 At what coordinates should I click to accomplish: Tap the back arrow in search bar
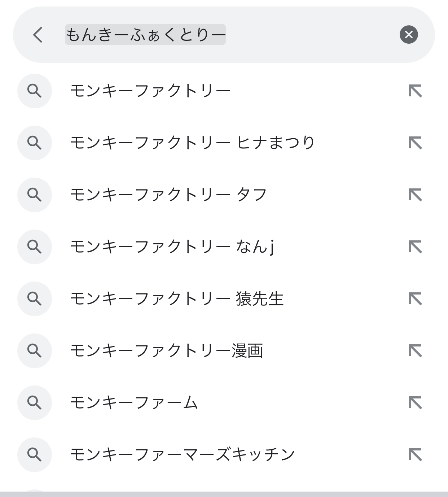38,35
